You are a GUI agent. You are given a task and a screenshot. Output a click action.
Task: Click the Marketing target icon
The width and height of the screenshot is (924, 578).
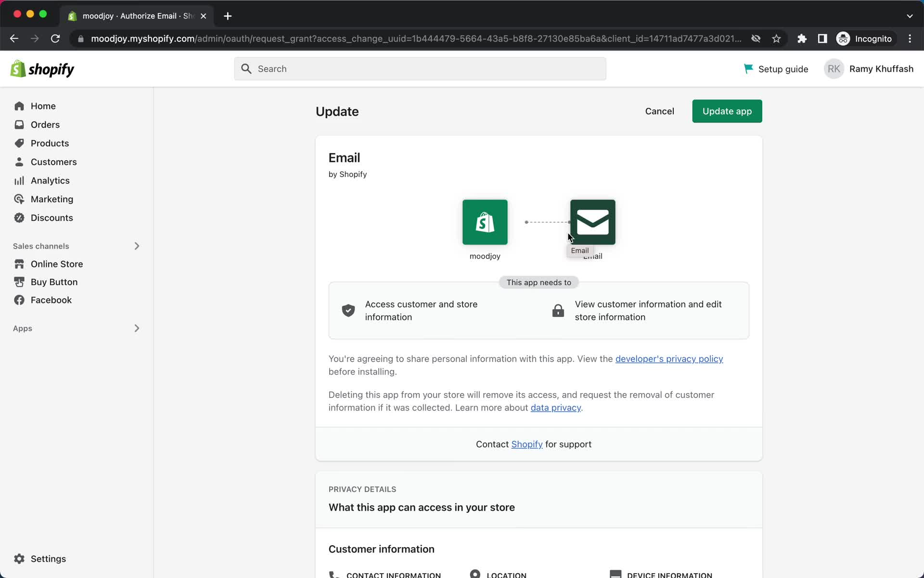click(x=19, y=199)
